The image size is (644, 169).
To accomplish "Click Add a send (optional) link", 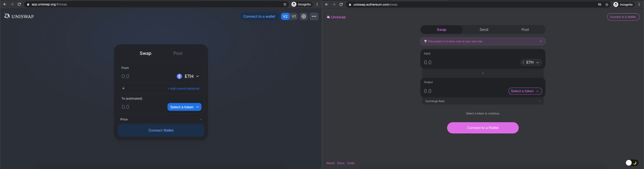I will (183, 89).
